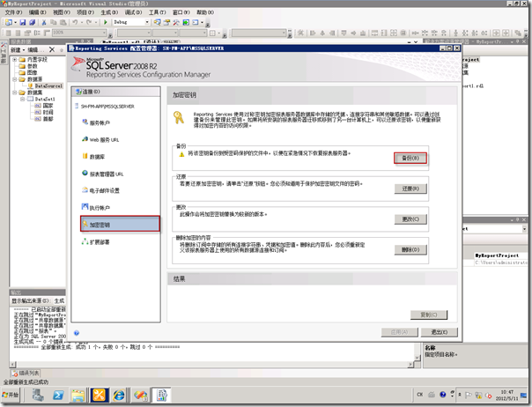The height and width of the screenshot is (407, 532).
Task: Open the 工具(T) tools menu
Action: coord(157,12)
